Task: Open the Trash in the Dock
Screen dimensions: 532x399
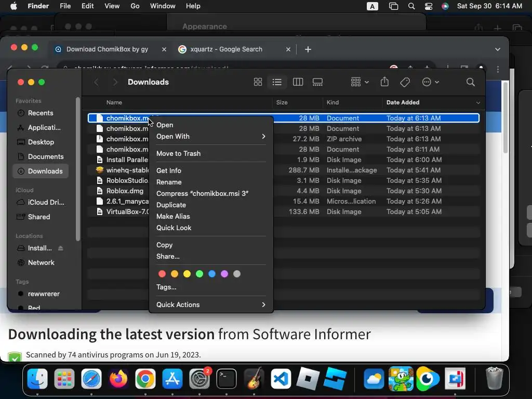Action: tap(494, 378)
